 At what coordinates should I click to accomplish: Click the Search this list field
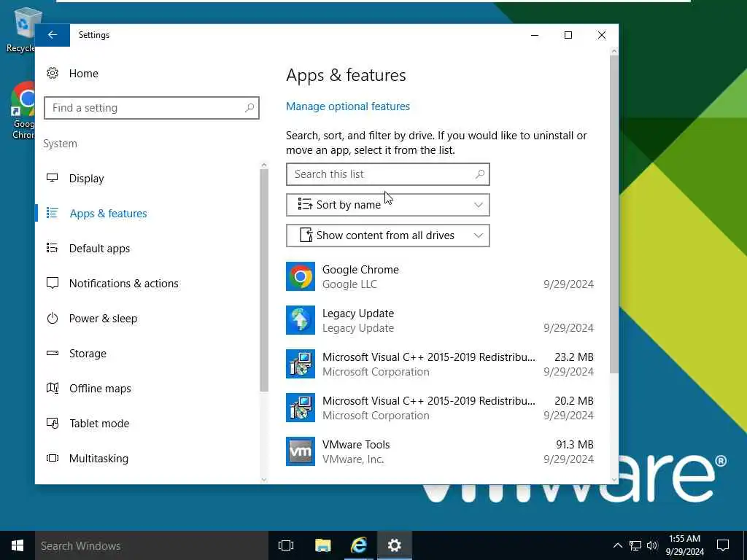click(388, 174)
